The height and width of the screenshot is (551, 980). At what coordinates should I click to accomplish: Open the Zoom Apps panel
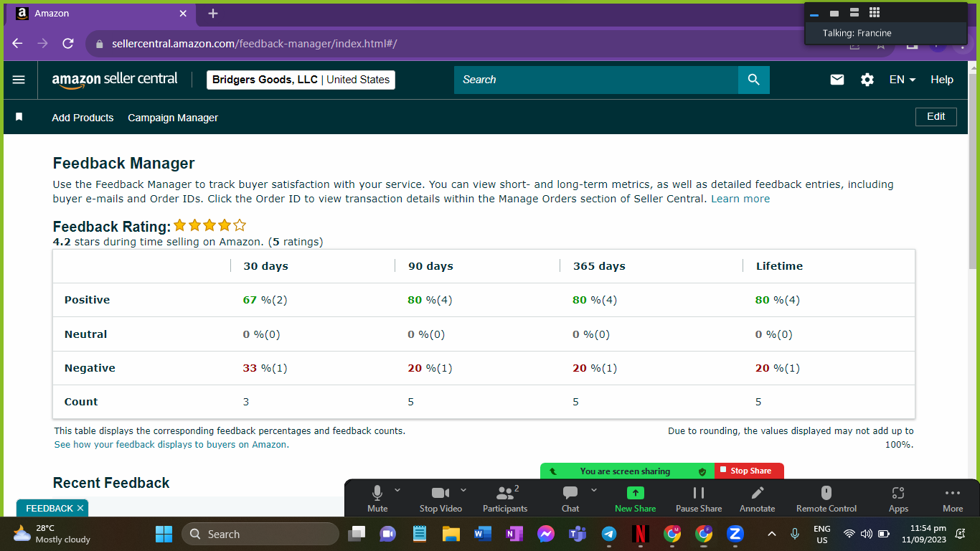click(898, 499)
